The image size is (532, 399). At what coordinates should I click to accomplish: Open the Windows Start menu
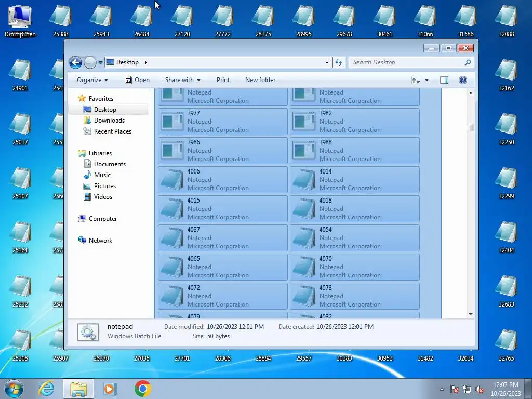14,389
